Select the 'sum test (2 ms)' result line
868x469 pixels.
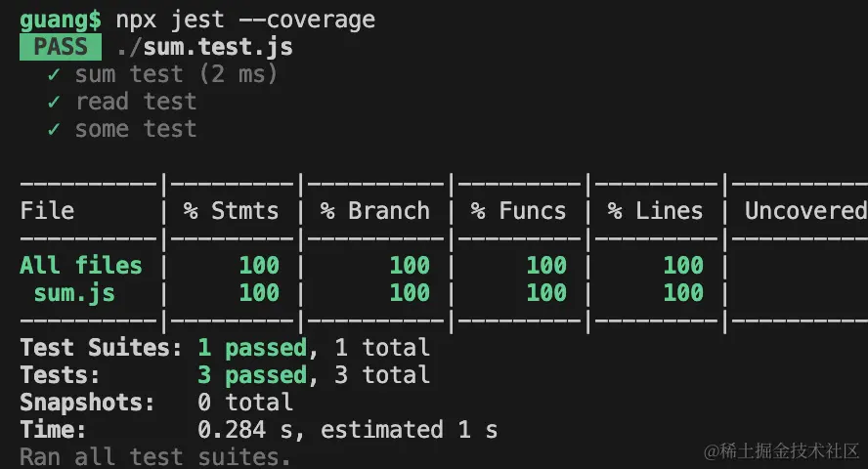[x=176, y=74]
